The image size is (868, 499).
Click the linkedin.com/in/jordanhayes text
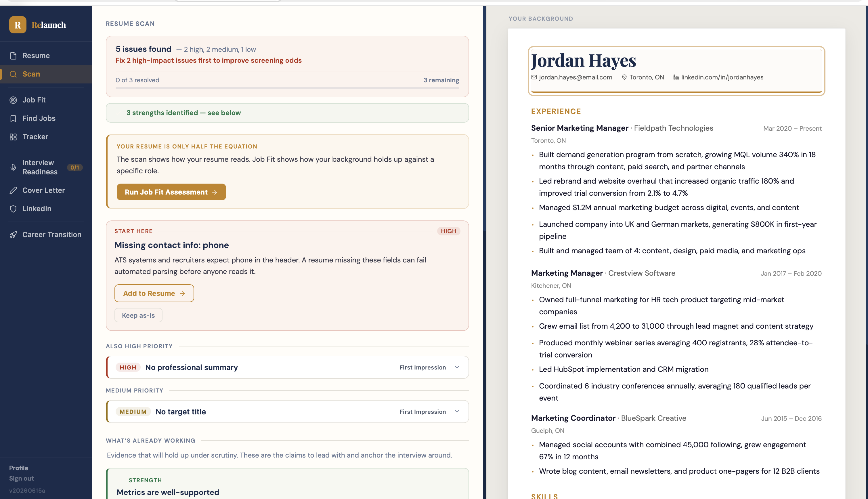[x=722, y=77]
